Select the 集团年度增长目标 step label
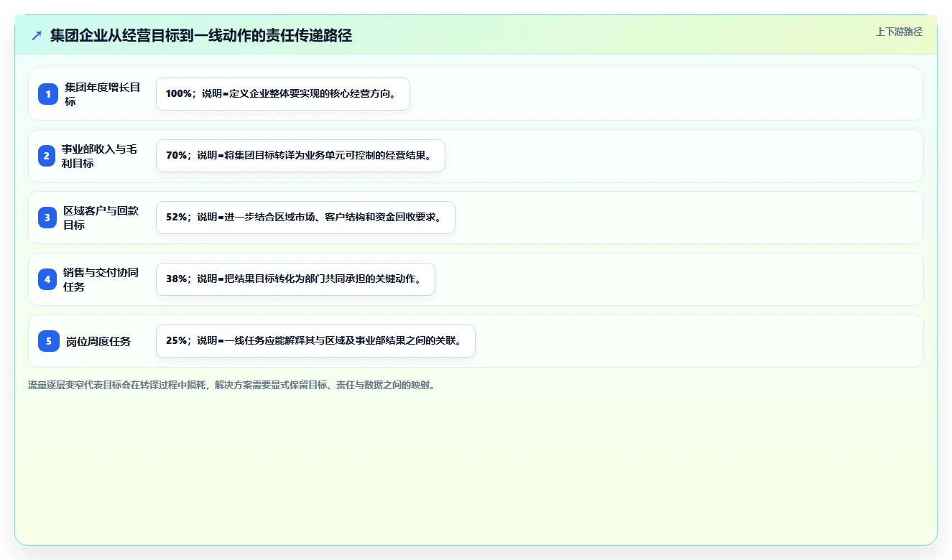Image resolution: width=952 pixels, height=560 pixels. tap(103, 94)
